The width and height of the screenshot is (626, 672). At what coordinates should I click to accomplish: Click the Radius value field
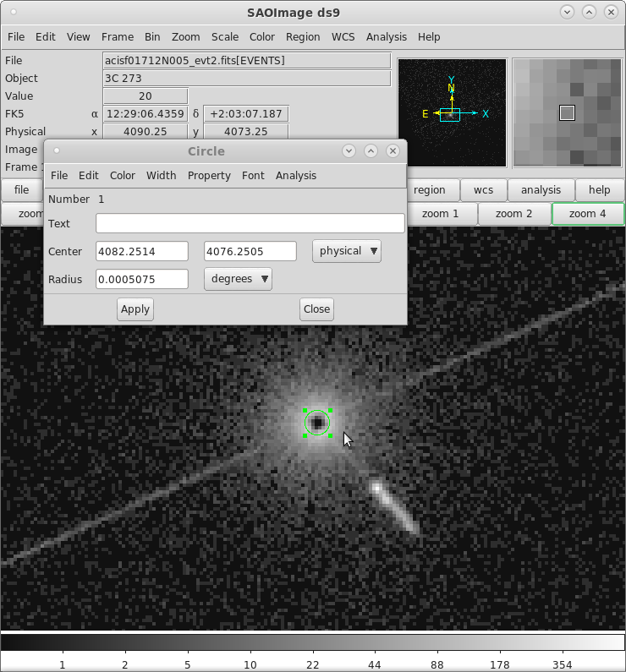(x=142, y=279)
